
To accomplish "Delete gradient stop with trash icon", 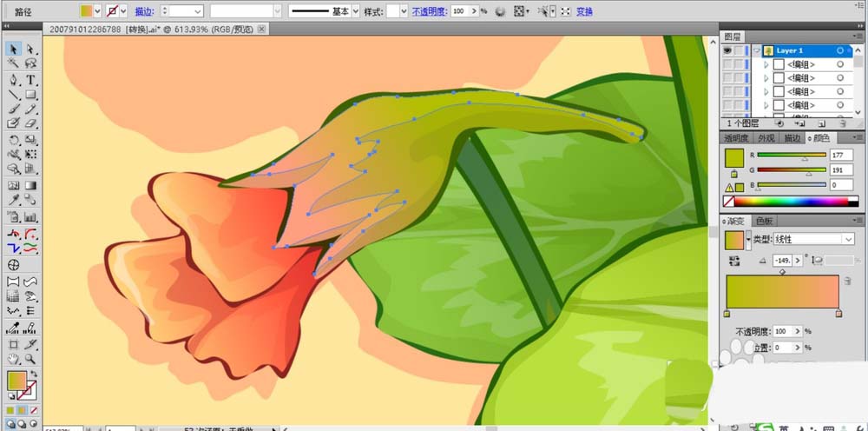I will click(847, 282).
